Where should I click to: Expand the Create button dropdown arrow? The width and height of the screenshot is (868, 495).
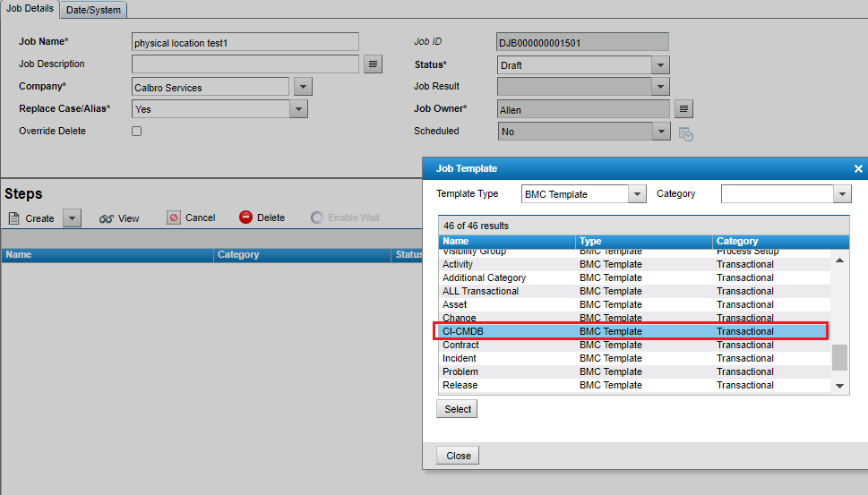pyautogui.click(x=72, y=218)
